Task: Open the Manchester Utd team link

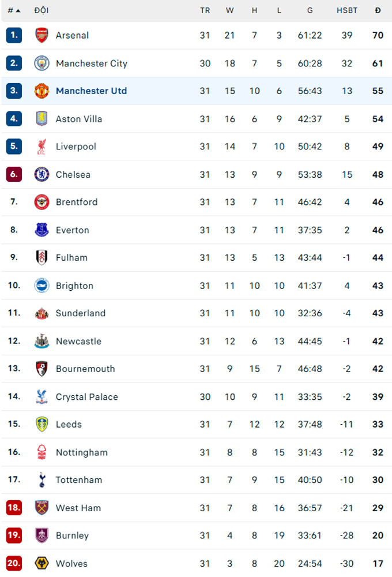Action: pyautogui.click(x=91, y=91)
